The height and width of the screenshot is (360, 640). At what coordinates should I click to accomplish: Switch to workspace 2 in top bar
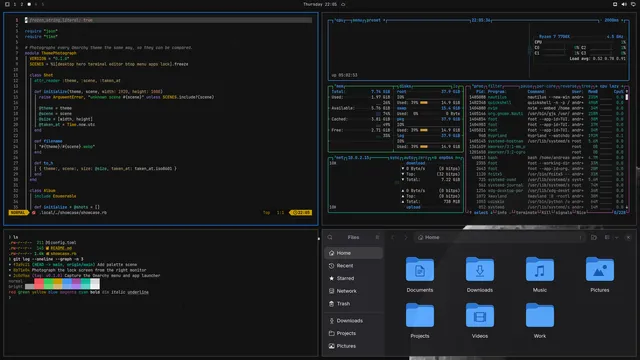click(22, 4)
